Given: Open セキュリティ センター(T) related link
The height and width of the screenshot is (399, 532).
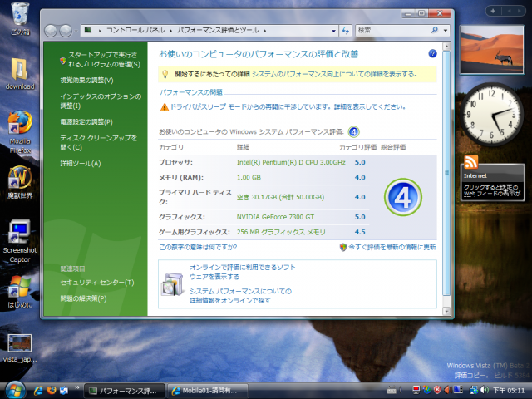Looking at the screenshot, I should pos(97,283).
